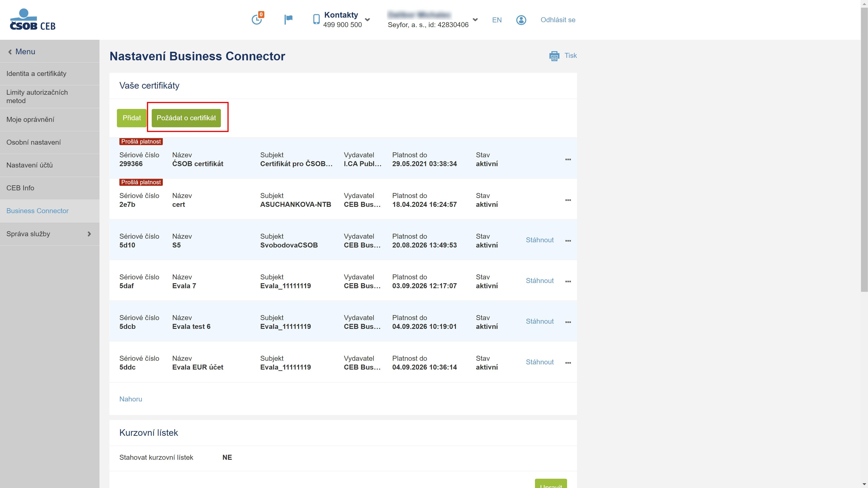Download certificate S5 via Stáhnout

pyautogui.click(x=539, y=240)
